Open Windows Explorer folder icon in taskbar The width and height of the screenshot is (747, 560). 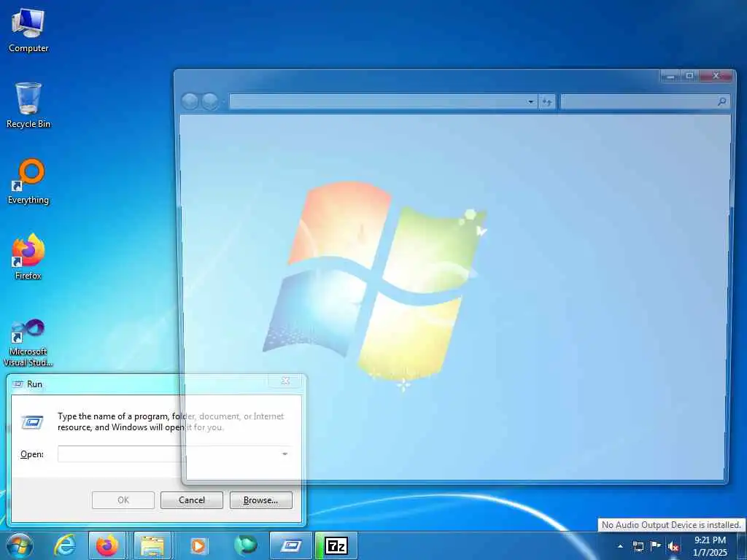click(x=152, y=545)
